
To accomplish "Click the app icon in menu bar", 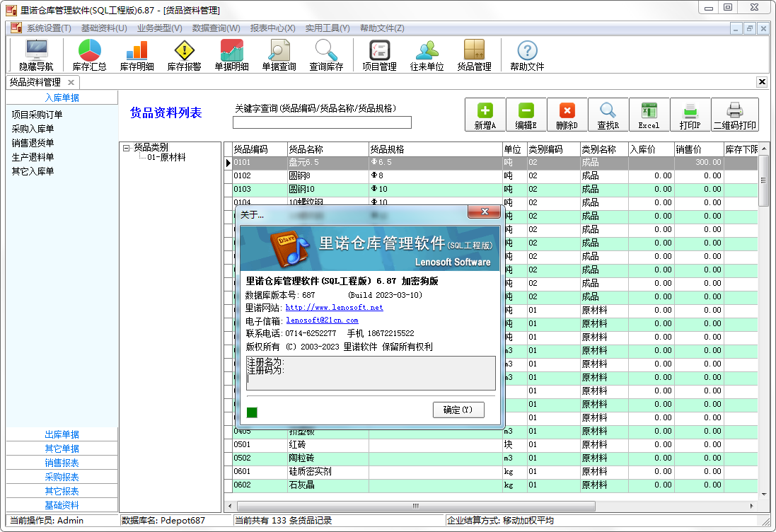I will pos(16,28).
